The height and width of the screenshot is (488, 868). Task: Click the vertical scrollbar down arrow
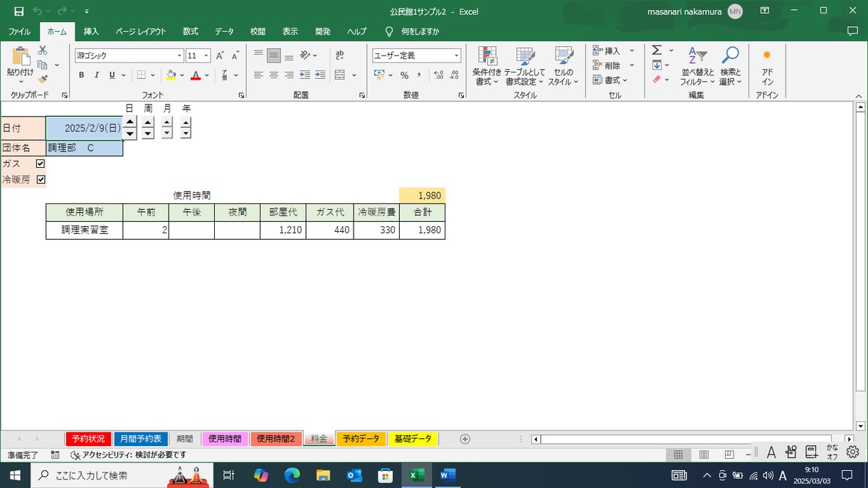pos(860,425)
